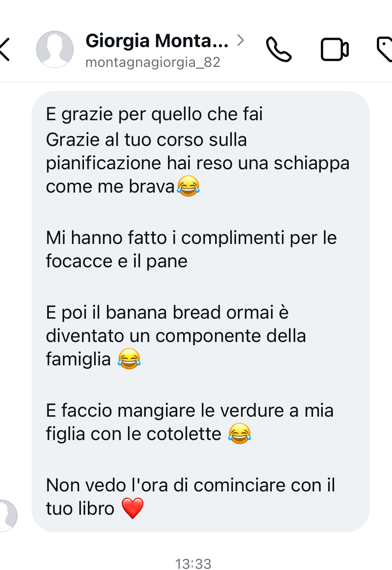The height and width of the screenshot is (570, 392).
Task: Open Giorgia's profile picture in header
Action: click(x=55, y=49)
